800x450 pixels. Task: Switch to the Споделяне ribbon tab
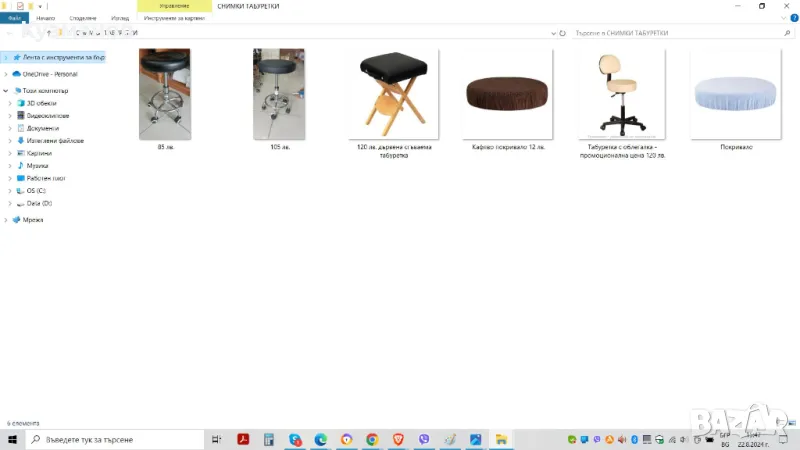point(83,18)
